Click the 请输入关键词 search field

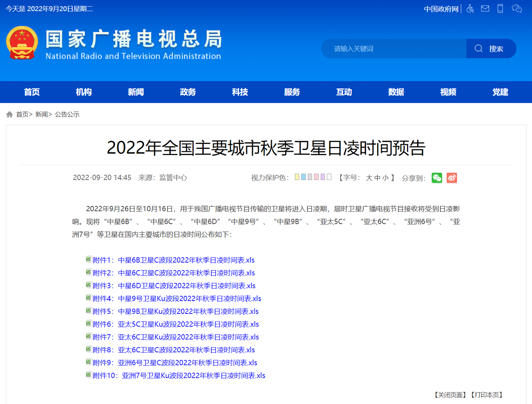[x=394, y=49]
